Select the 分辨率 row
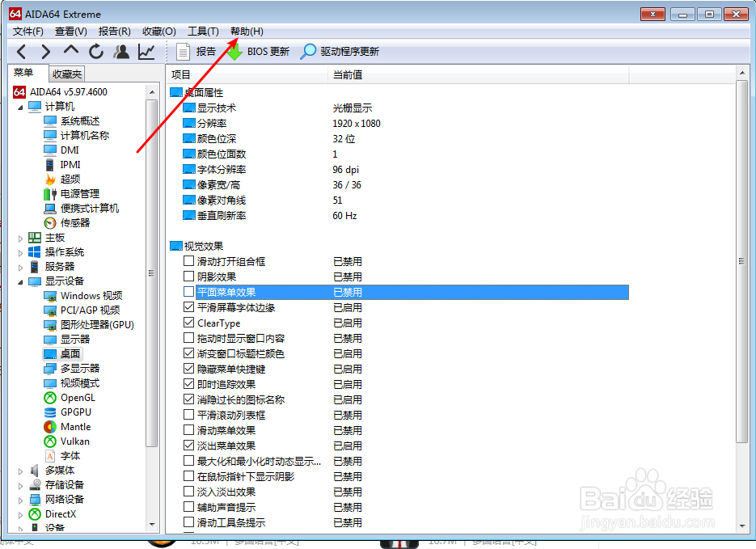 coord(398,124)
